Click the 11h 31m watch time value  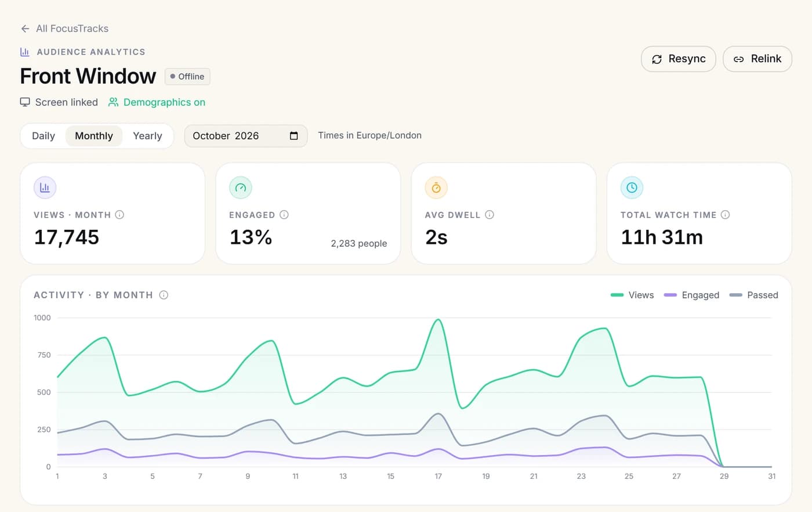662,237
